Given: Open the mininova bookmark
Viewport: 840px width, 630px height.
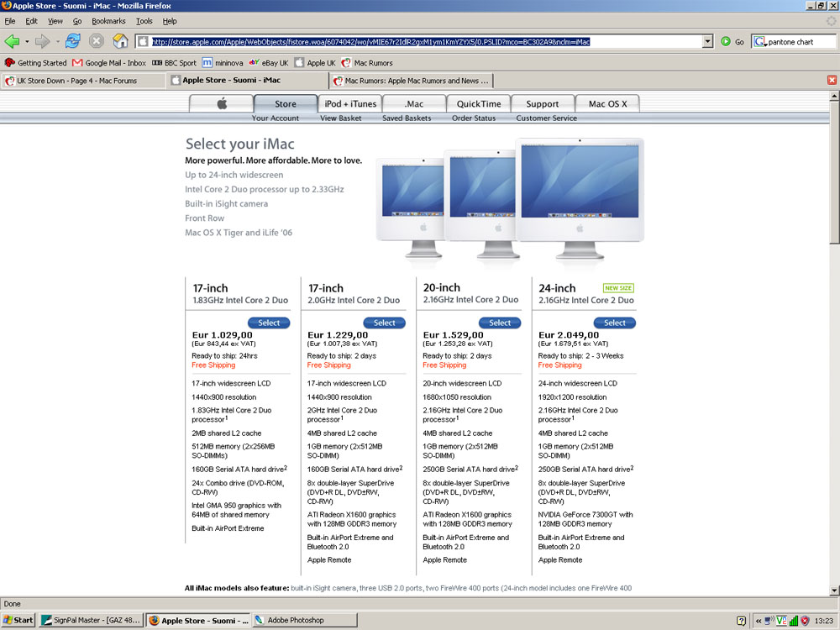Looking at the screenshot, I should [x=223, y=63].
